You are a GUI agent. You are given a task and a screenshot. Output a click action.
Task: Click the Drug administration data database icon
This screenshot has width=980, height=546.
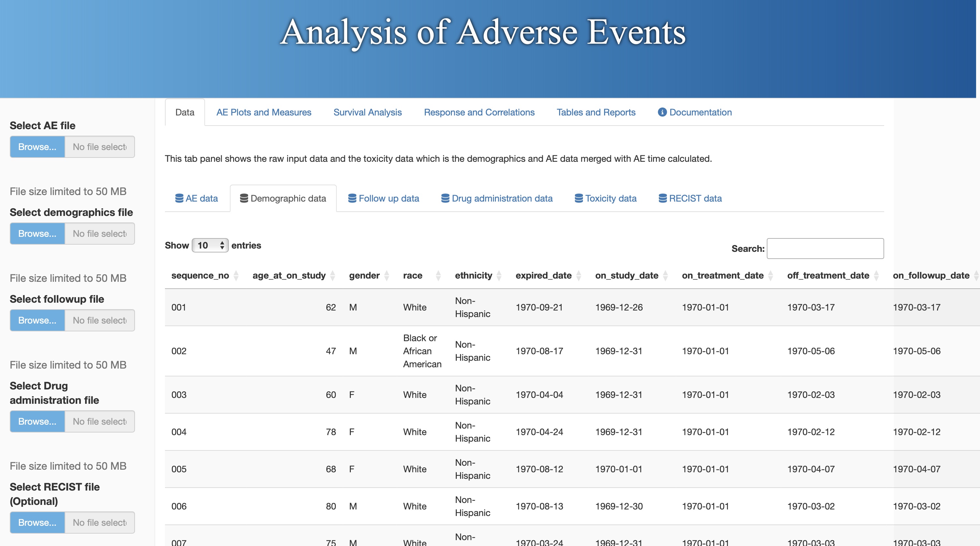445,198
